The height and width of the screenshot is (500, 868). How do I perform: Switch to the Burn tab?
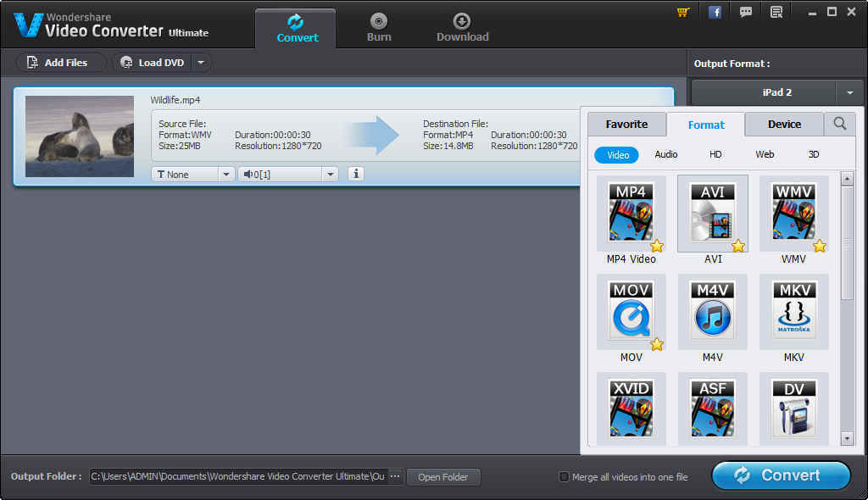(378, 26)
